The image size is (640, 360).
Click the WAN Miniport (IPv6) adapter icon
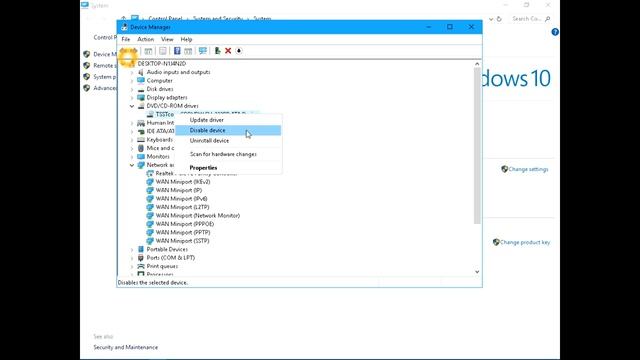coord(150,199)
